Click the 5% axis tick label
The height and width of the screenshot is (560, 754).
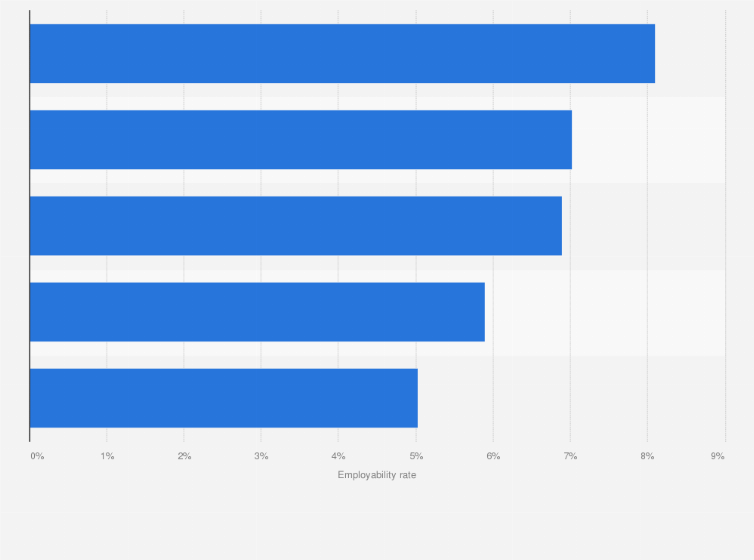416,456
